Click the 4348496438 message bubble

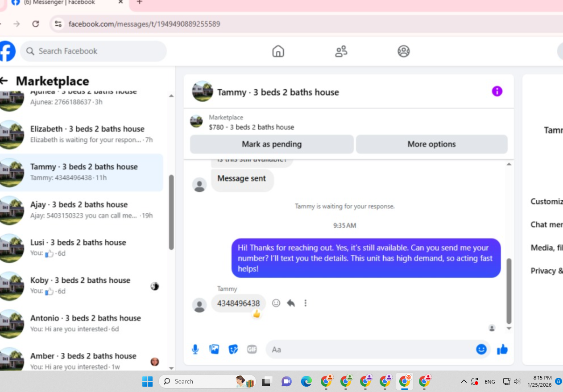239,303
